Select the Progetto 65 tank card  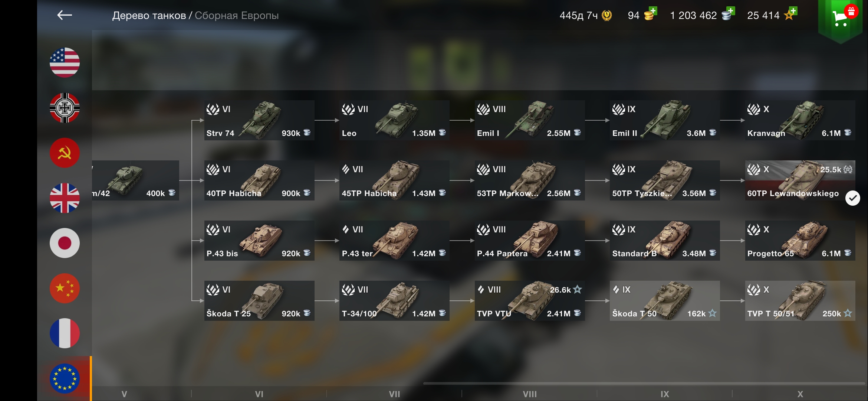click(800, 241)
